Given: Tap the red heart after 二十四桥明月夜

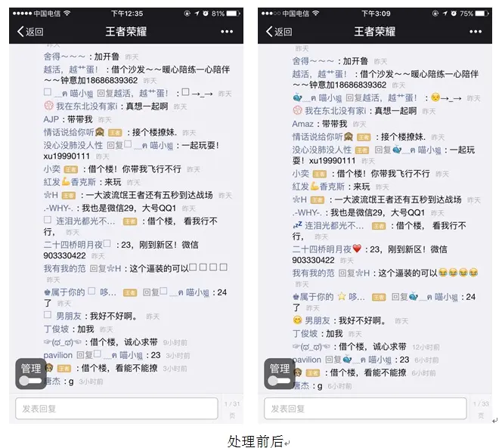Looking at the screenshot, I should pyautogui.click(x=357, y=249).
